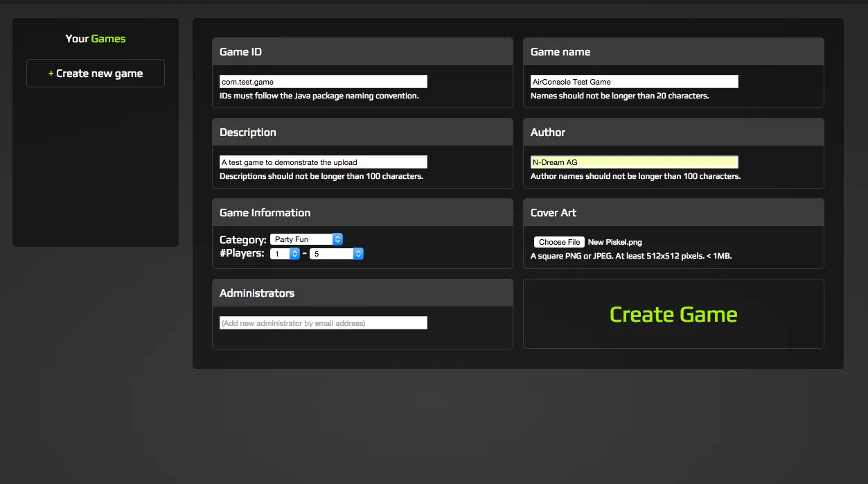Click the Game Information section header
The height and width of the screenshot is (484, 868).
(x=362, y=213)
